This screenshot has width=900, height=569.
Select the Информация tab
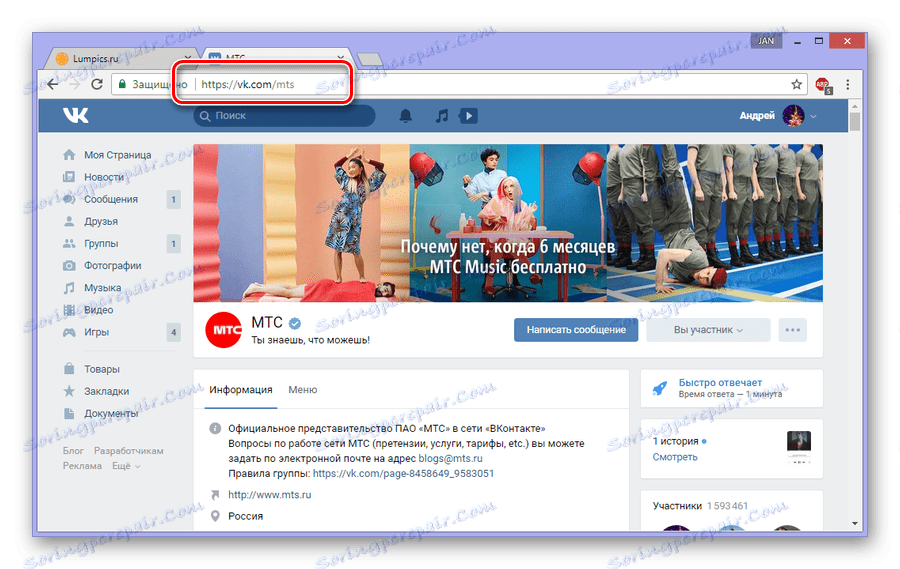240,389
